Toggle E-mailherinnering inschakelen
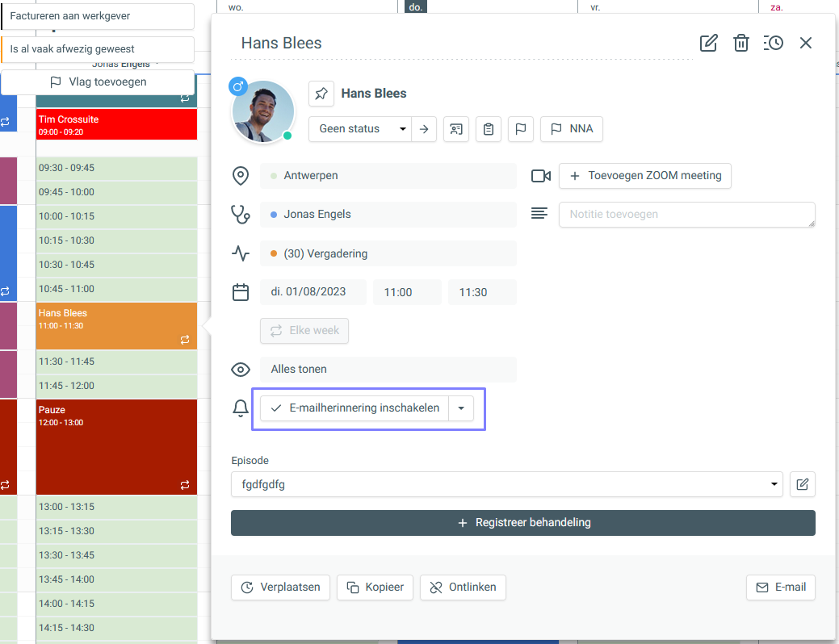The height and width of the screenshot is (644, 839). click(354, 408)
